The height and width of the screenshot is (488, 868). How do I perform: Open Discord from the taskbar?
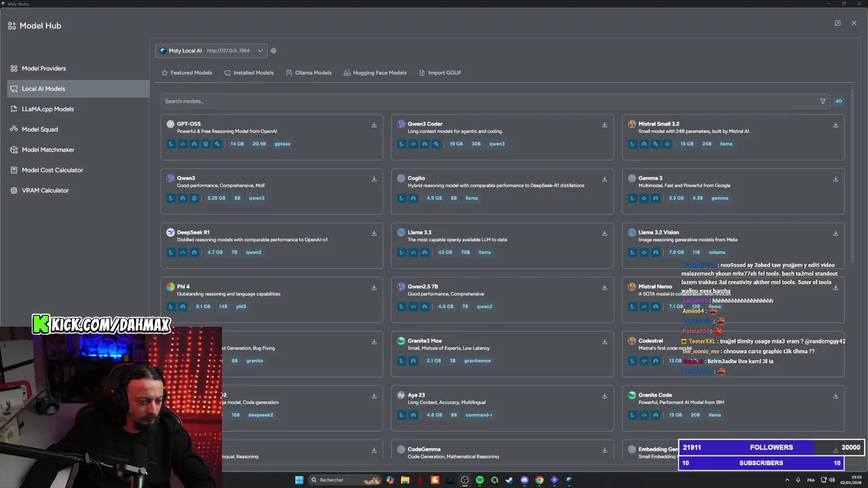tap(524, 480)
